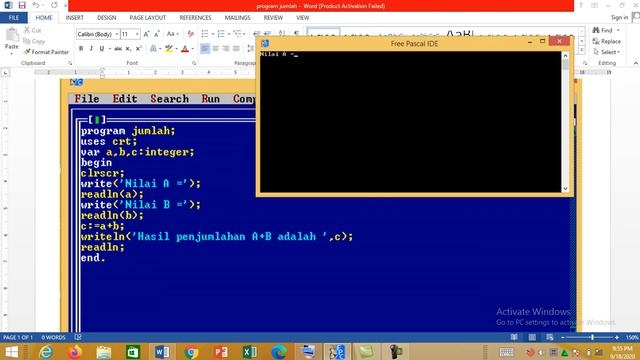640x360 pixels.
Task: Click the red font color button
Action: [x=185, y=49]
